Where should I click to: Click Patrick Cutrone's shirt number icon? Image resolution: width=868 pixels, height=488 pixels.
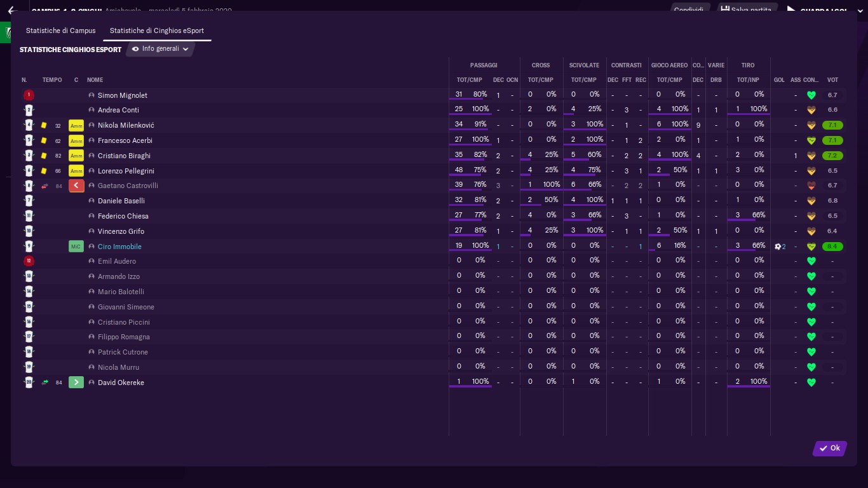coord(29,352)
